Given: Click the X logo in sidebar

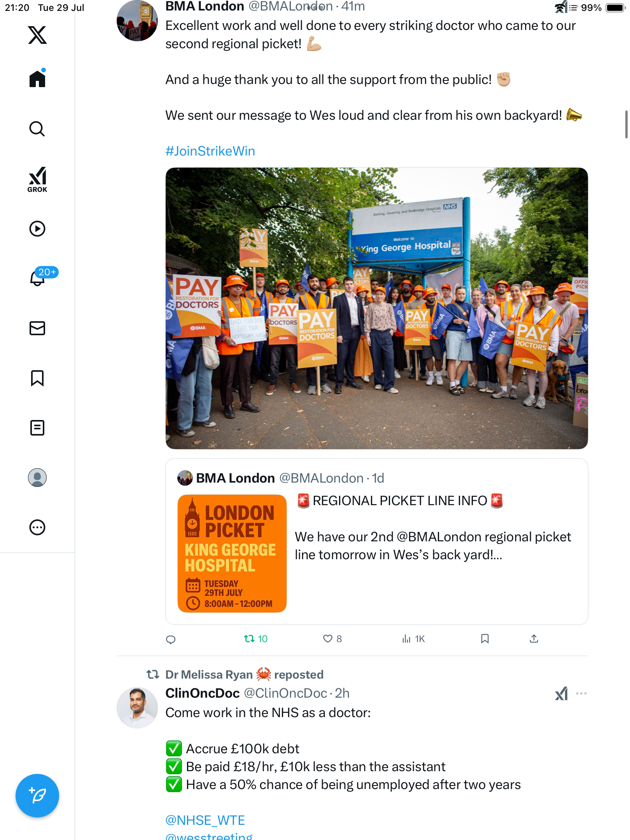Looking at the screenshot, I should tap(37, 35).
